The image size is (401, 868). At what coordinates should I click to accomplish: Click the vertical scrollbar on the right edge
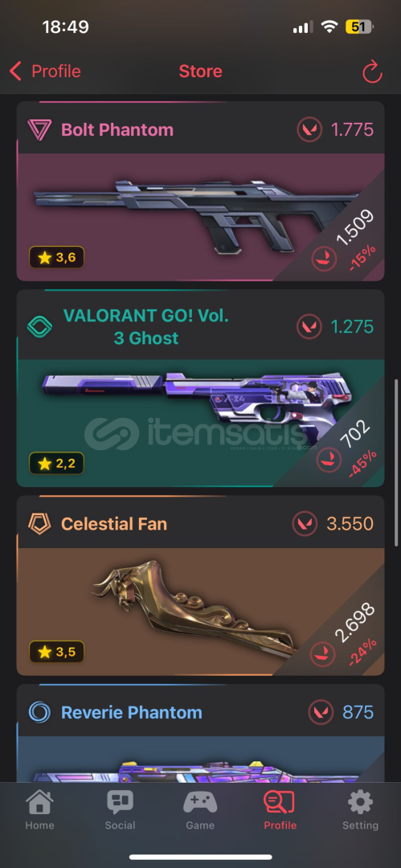pos(396,462)
